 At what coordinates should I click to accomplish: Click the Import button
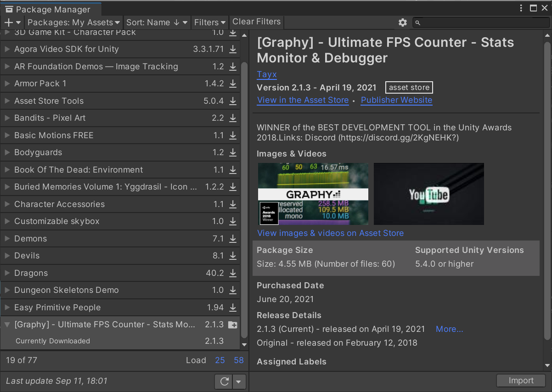click(521, 381)
